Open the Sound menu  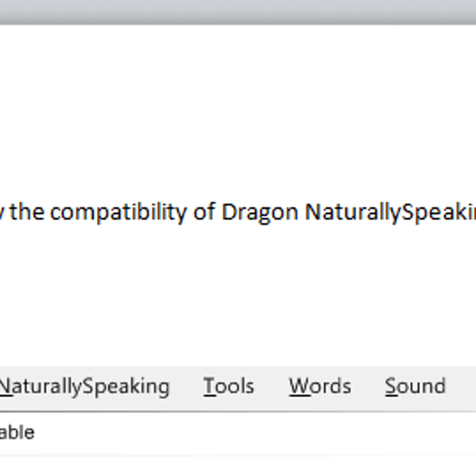[x=415, y=386]
